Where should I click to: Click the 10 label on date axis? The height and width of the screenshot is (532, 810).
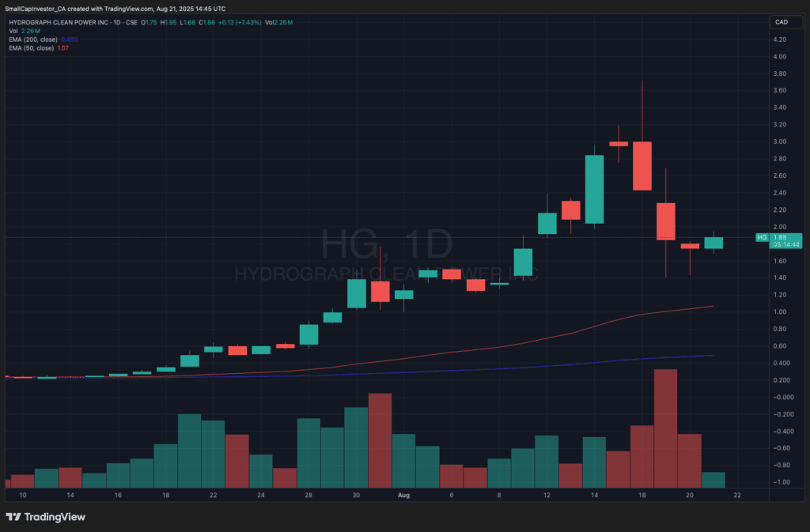23,495
